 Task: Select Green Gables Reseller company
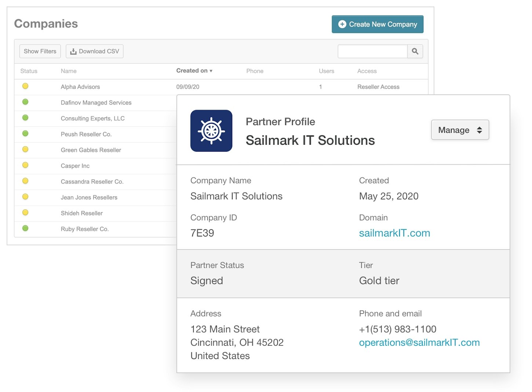click(x=91, y=150)
